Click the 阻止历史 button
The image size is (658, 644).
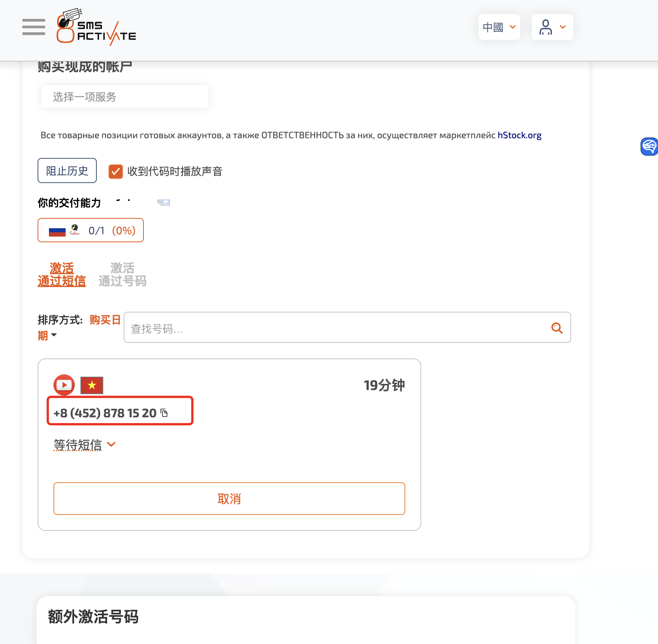[x=67, y=170]
